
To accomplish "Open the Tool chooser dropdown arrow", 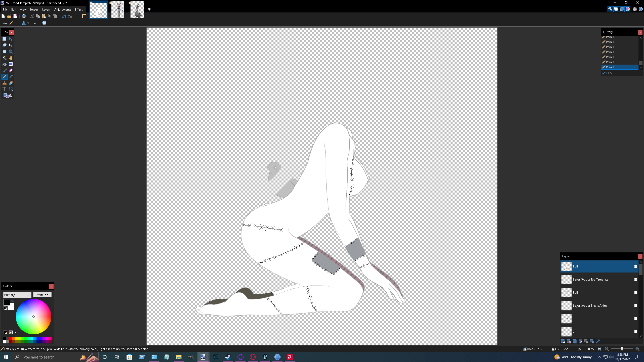I will click(x=16, y=23).
